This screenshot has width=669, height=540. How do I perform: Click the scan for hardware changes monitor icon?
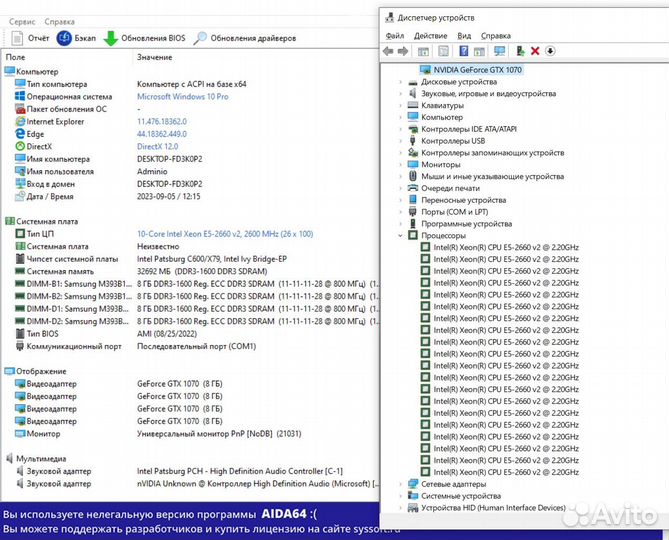coord(499,51)
